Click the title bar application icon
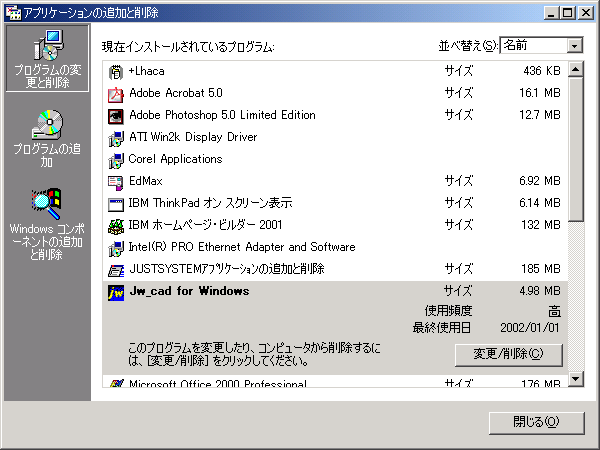The image size is (600, 450). coord(13,13)
